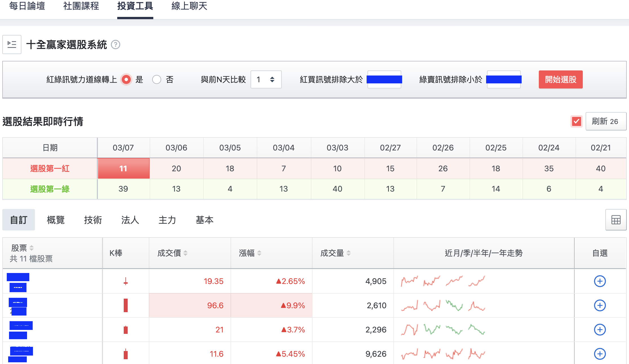This screenshot has width=629, height=364.
Task: Switch to the 技術 tab
Action: [x=93, y=220]
